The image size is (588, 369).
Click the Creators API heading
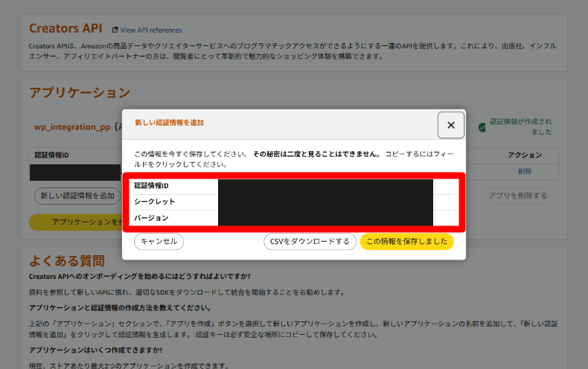(x=65, y=28)
